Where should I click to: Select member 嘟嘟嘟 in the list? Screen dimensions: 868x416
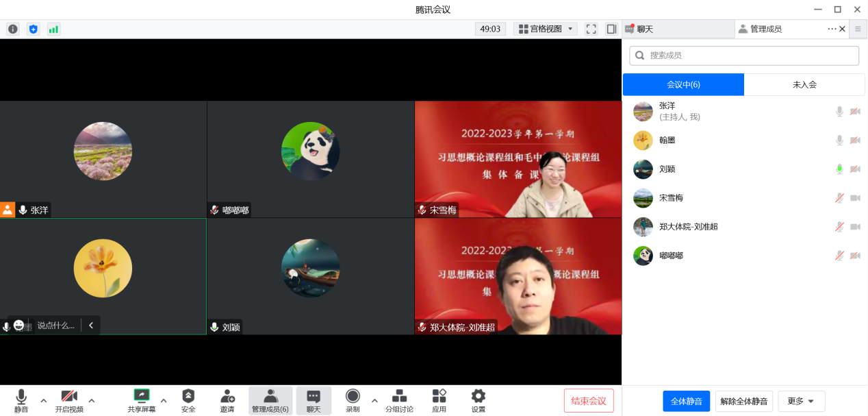click(744, 255)
